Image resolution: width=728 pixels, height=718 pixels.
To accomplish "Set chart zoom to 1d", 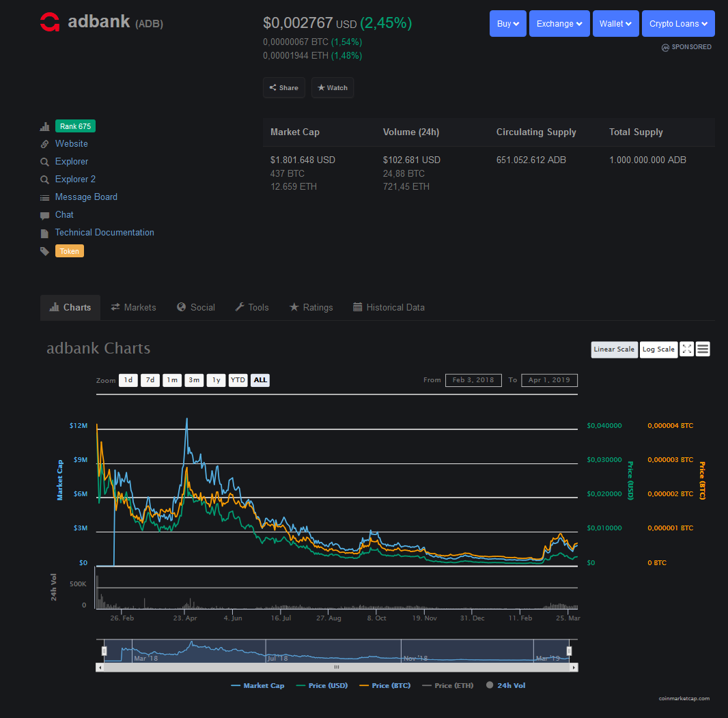I will tap(128, 380).
